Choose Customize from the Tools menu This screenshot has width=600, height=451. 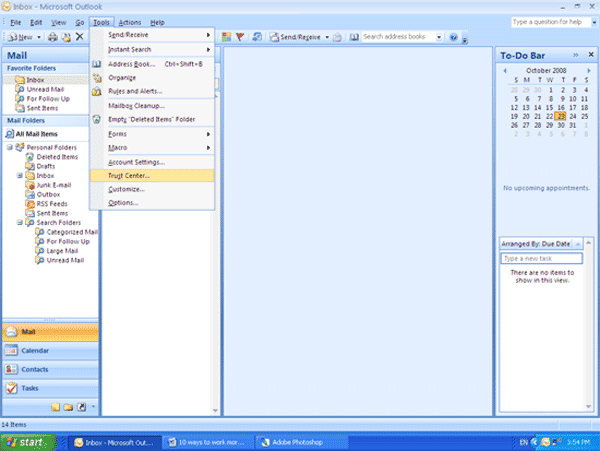(x=152, y=189)
